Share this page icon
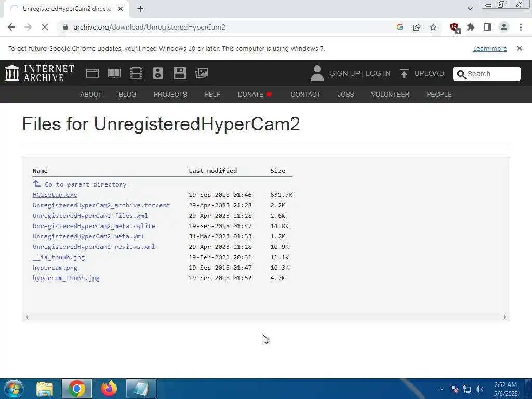Viewport: 532px width, 399px height. pos(417,27)
